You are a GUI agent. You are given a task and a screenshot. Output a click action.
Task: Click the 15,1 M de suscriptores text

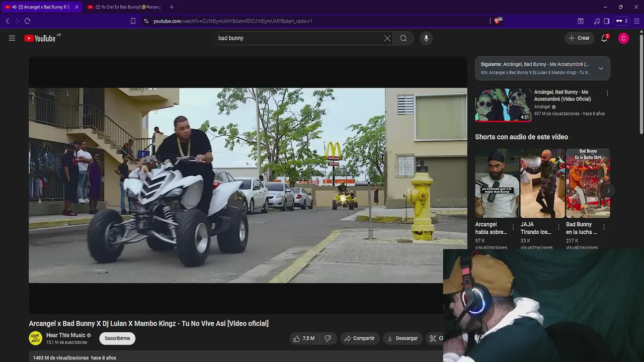66,342
